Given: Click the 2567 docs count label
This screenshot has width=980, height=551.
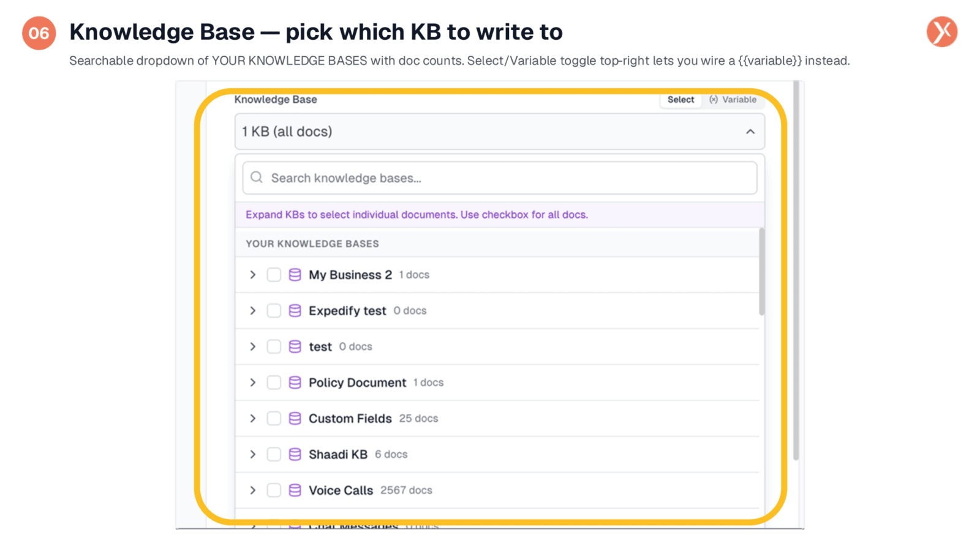Looking at the screenshot, I should tap(406, 490).
